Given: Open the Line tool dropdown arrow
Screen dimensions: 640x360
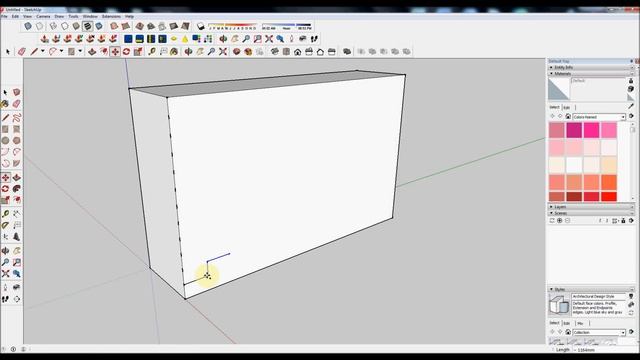Looking at the screenshot, I should [42, 51].
